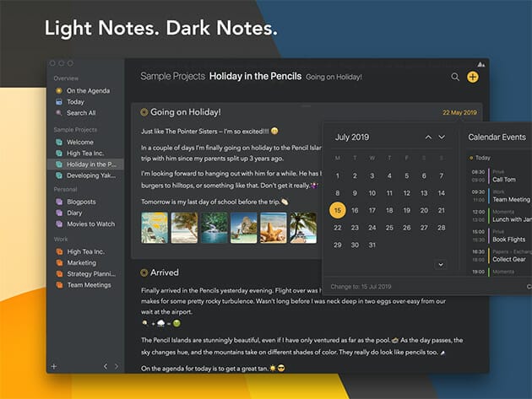The image size is (532, 399).
Task: Click Sample Projects in the breadcrumb title
Action: pos(172,77)
